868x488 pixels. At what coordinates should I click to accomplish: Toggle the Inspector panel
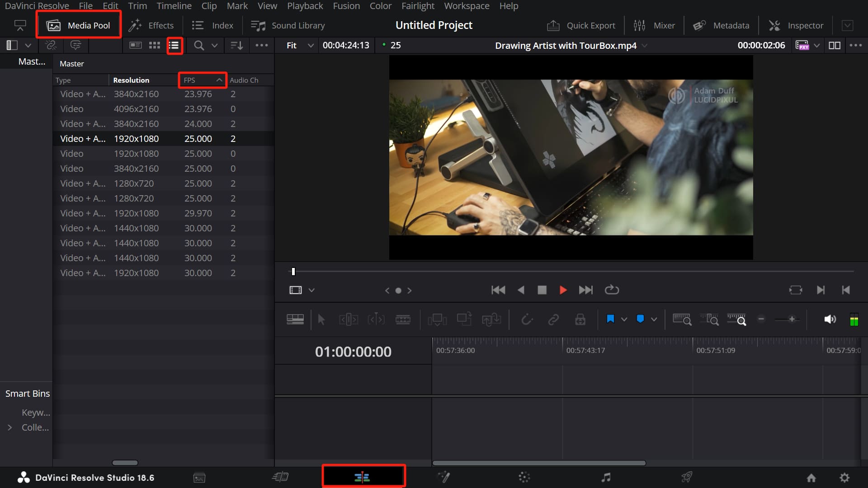tap(796, 25)
